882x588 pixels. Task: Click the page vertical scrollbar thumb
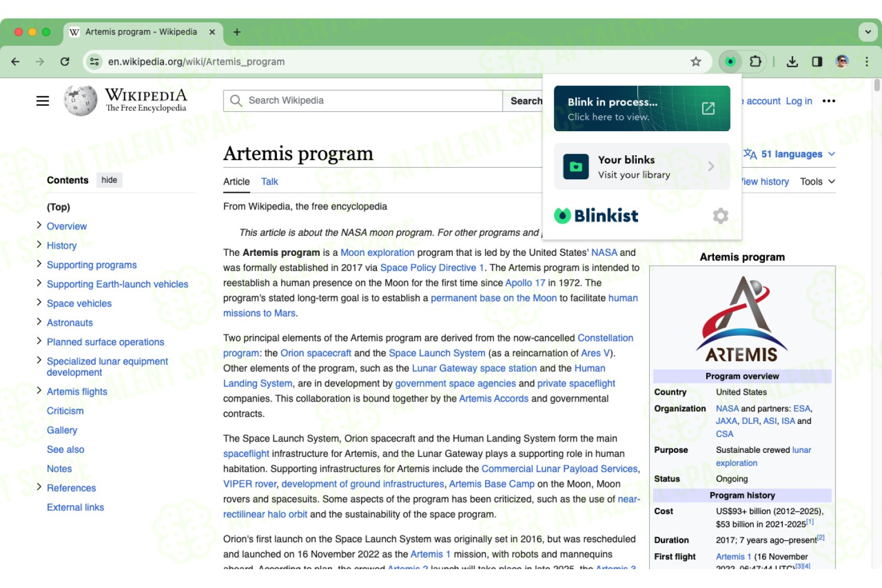pos(877,85)
